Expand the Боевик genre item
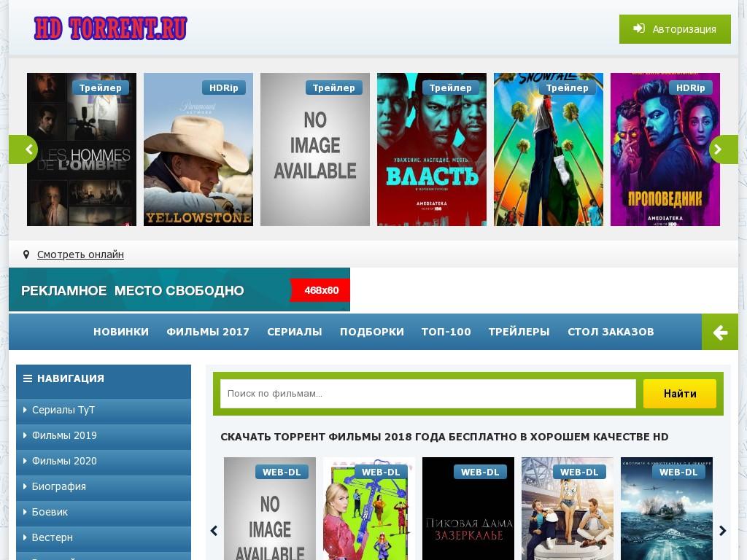Screen dimensions: 747x560 click(x=104, y=512)
